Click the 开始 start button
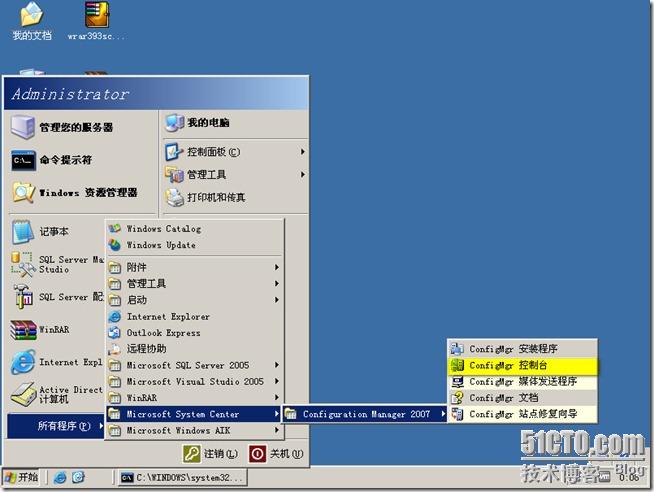 pos(21,477)
